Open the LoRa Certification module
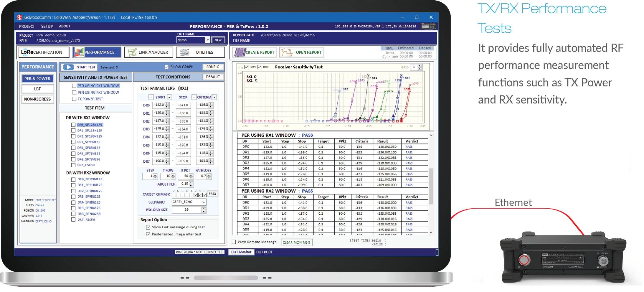644x292 pixels. (x=44, y=52)
